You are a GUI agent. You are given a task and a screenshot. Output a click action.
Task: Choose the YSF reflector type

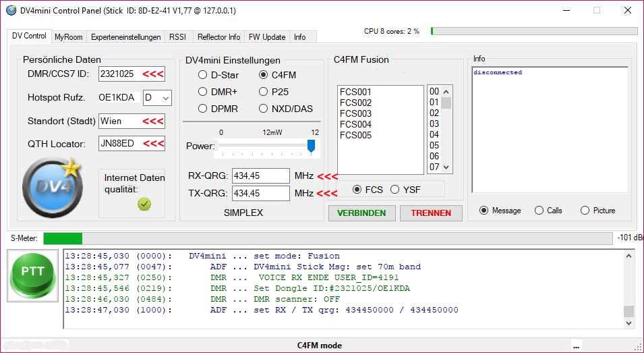tap(405, 190)
